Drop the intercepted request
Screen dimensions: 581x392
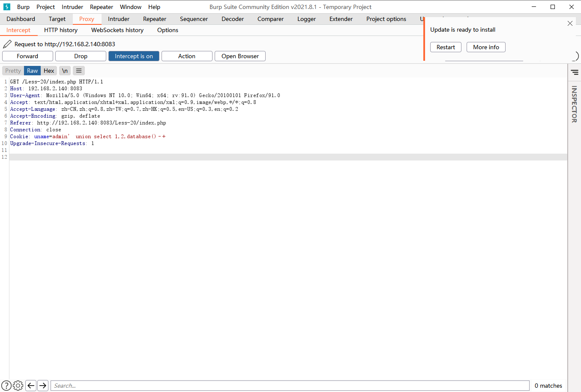(81, 56)
